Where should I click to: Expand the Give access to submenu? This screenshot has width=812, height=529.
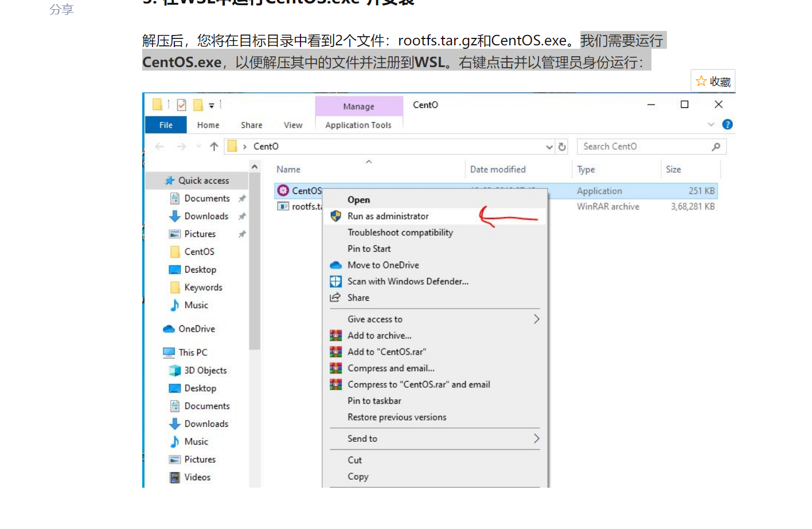tap(536, 319)
